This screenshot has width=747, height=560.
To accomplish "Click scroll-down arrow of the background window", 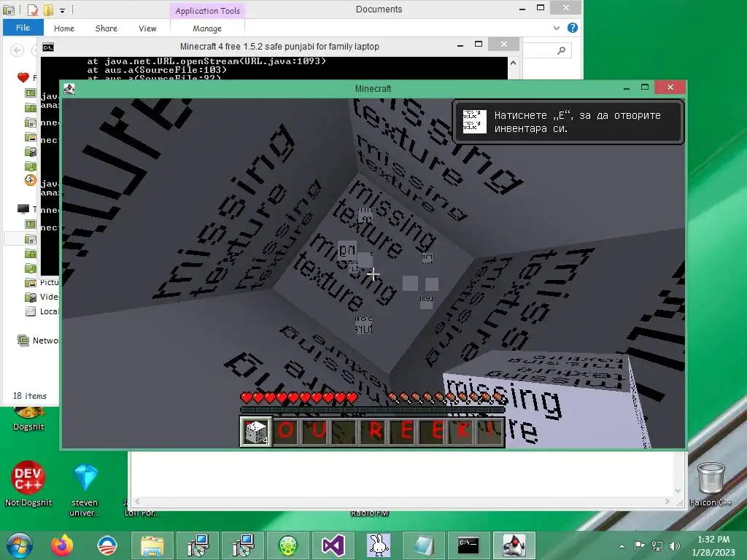I will click(678, 491).
